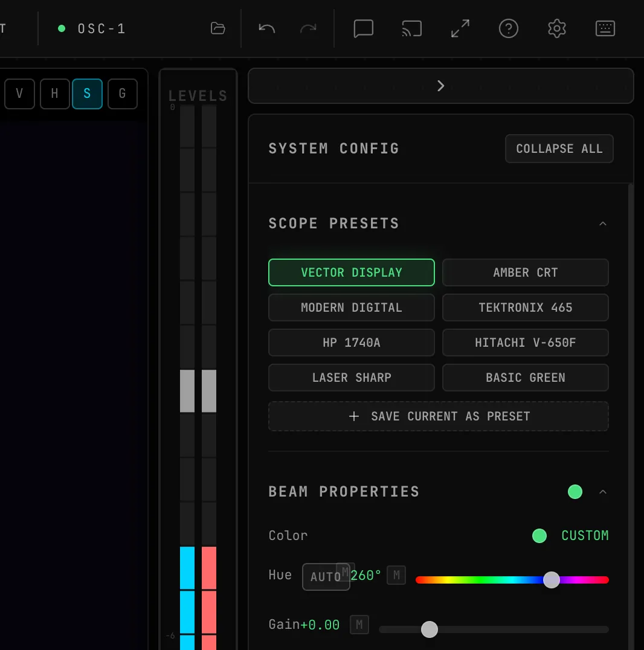Open settings gear icon
The height and width of the screenshot is (650, 644).
click(557, 28)
